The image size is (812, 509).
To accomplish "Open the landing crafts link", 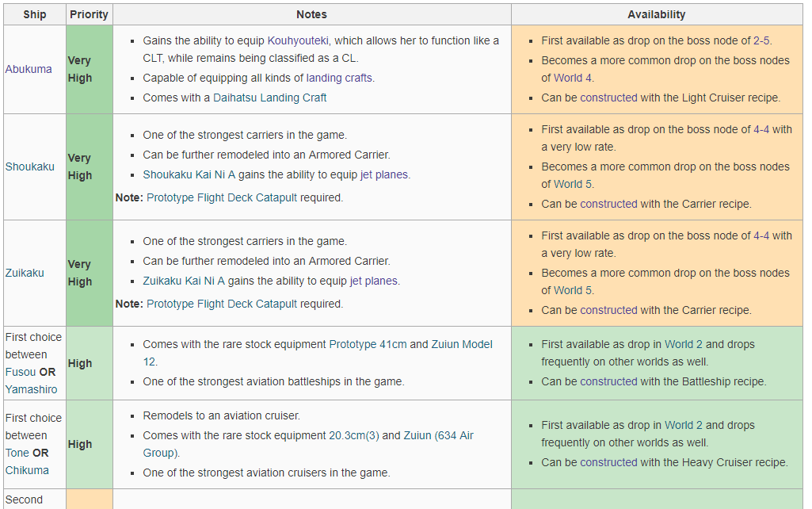I will [340, 78].
